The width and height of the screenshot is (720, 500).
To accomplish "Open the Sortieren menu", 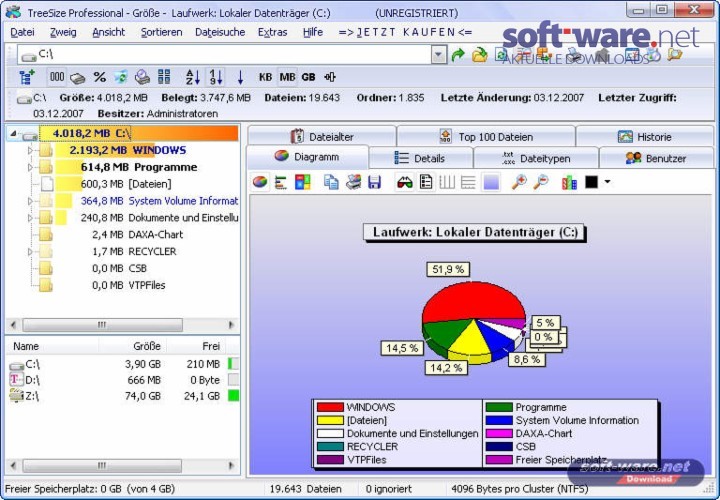I will 161,32.
